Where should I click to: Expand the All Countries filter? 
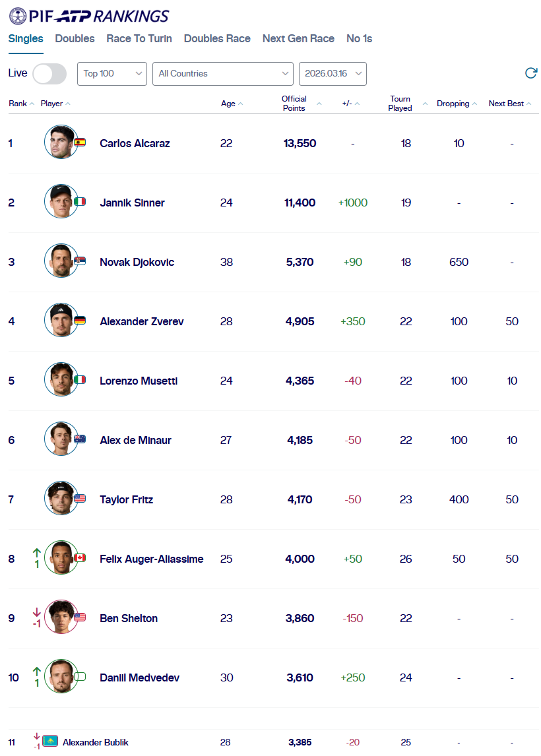click(x=222, y=74)
